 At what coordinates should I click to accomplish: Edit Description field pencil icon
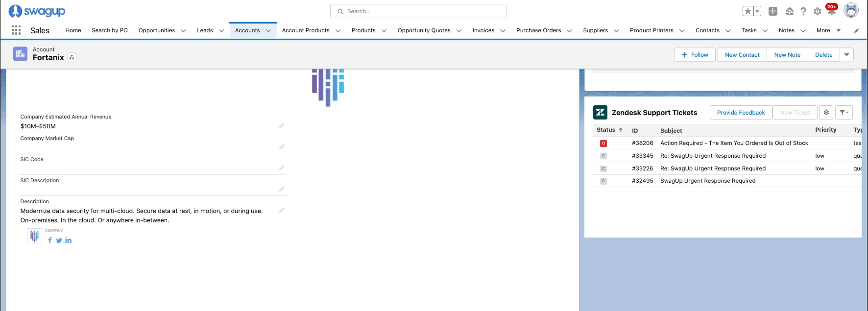coord(282,210)
